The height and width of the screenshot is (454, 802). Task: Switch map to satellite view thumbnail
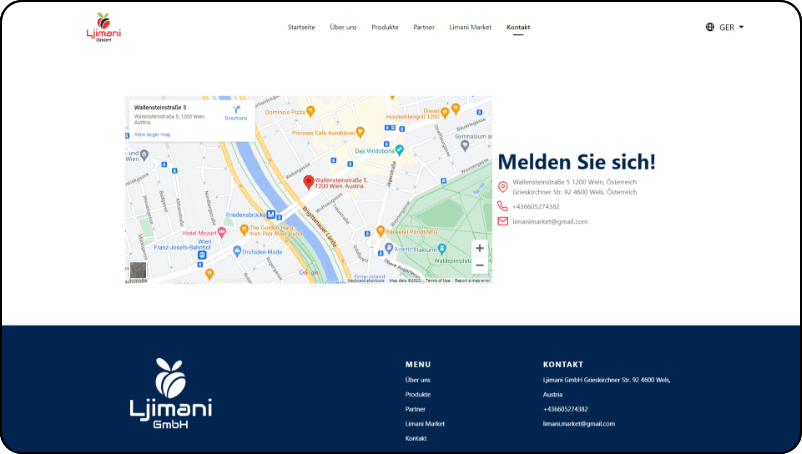pos(138,270)
